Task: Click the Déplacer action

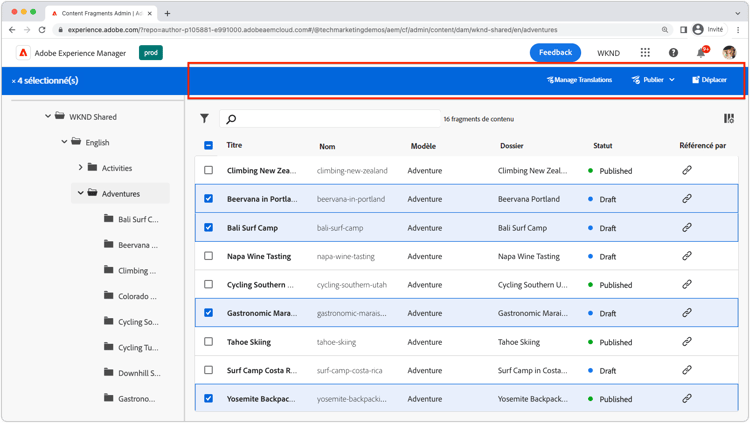Action: point(710,80)
